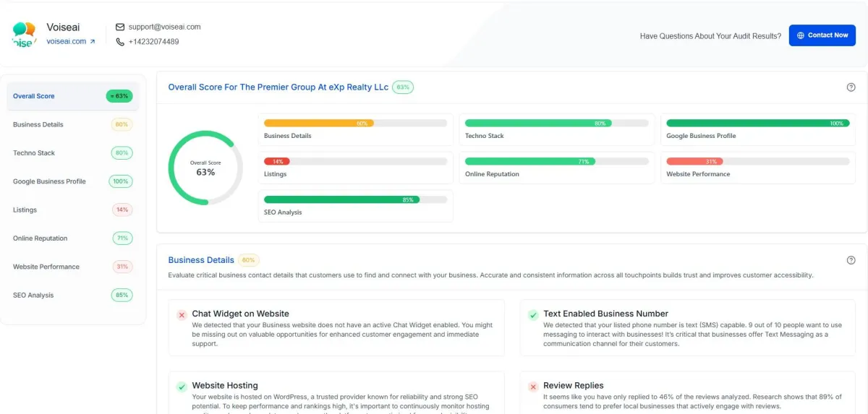
Task: Click the Listings 14% progress bar
Action: coord(355,162)
